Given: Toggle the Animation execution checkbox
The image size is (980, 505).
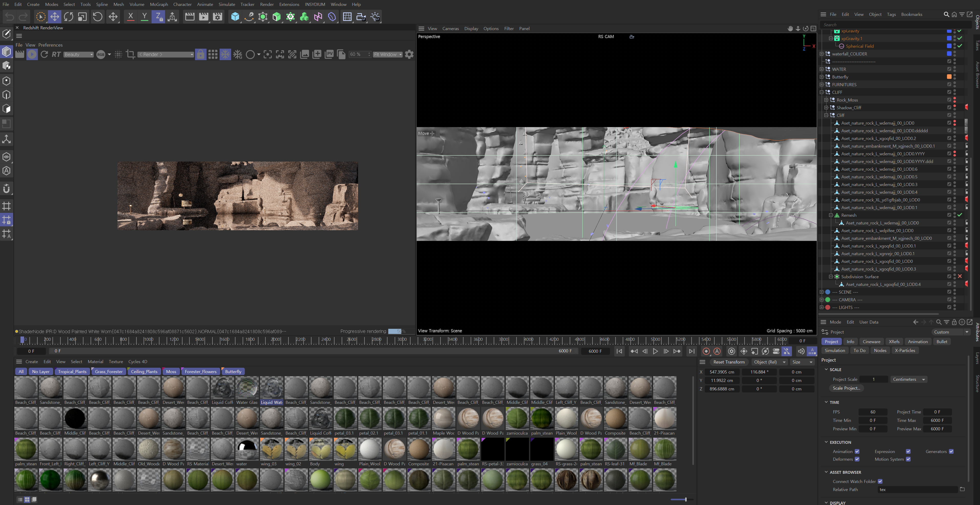Looking at the screenshot, I should coord(857,451).
